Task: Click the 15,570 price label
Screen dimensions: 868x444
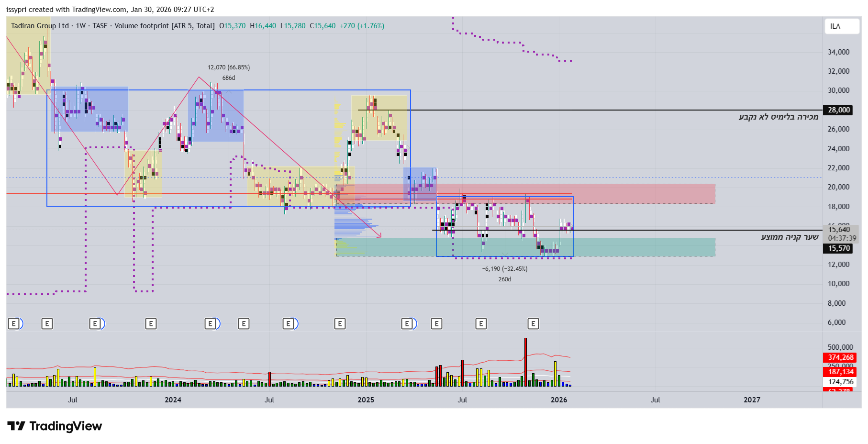Action: click(839, 248)
